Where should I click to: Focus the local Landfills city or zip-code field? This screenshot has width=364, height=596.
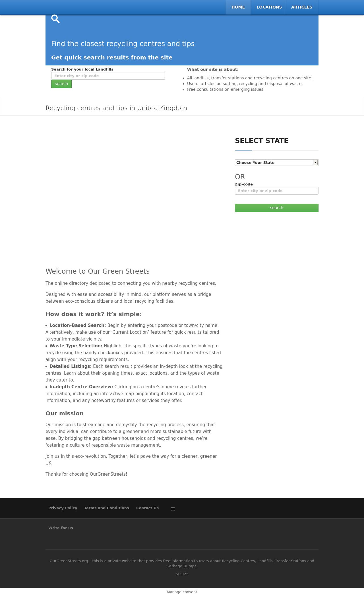point(108,76)
